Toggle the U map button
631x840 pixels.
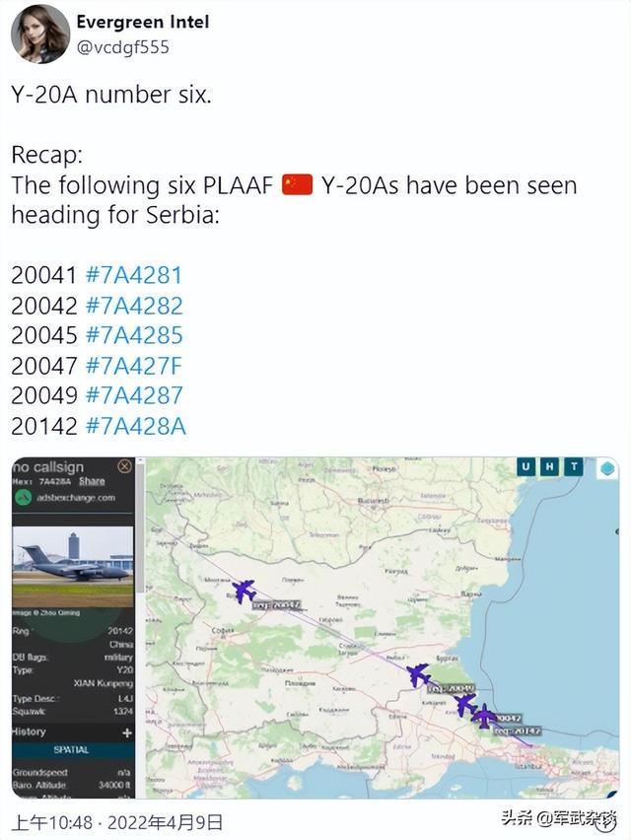coord(526,467)
